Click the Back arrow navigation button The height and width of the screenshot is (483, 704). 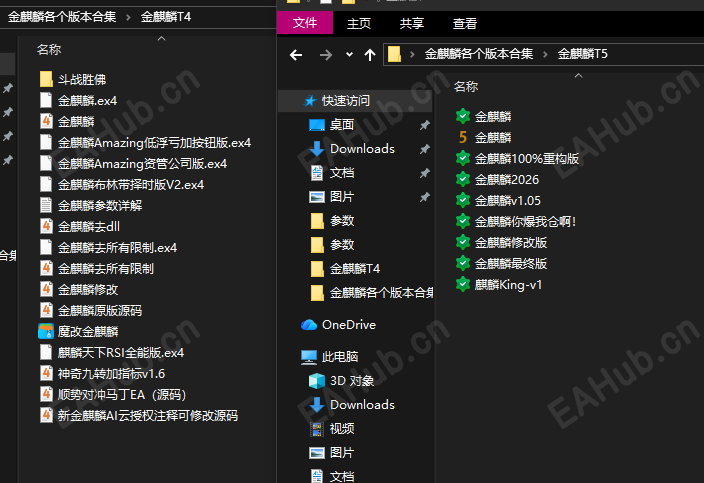pyautogui.click(x=296, y=55)
